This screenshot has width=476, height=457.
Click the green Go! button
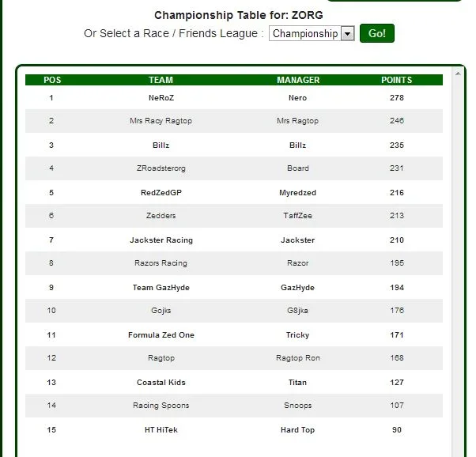pyautogui.click(x=377, y=33)
